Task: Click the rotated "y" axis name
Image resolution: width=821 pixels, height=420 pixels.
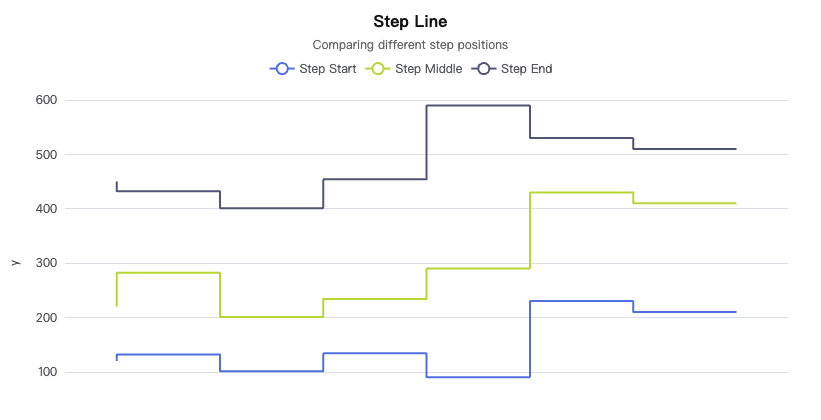Action: 15,263
